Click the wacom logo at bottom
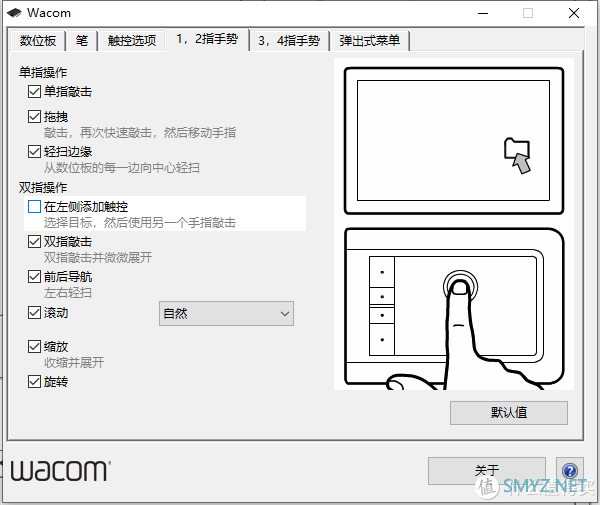This screenshot has height=505, width=600. click(60, 471)
